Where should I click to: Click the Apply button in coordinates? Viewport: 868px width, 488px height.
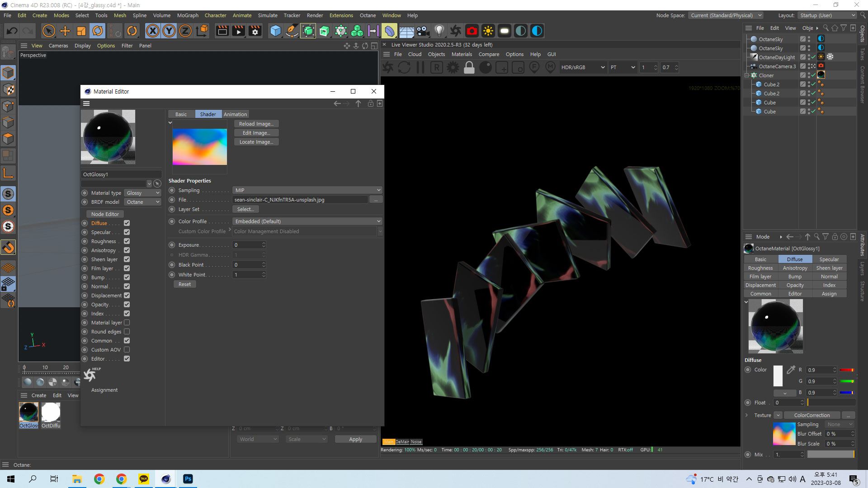point(355,439)
